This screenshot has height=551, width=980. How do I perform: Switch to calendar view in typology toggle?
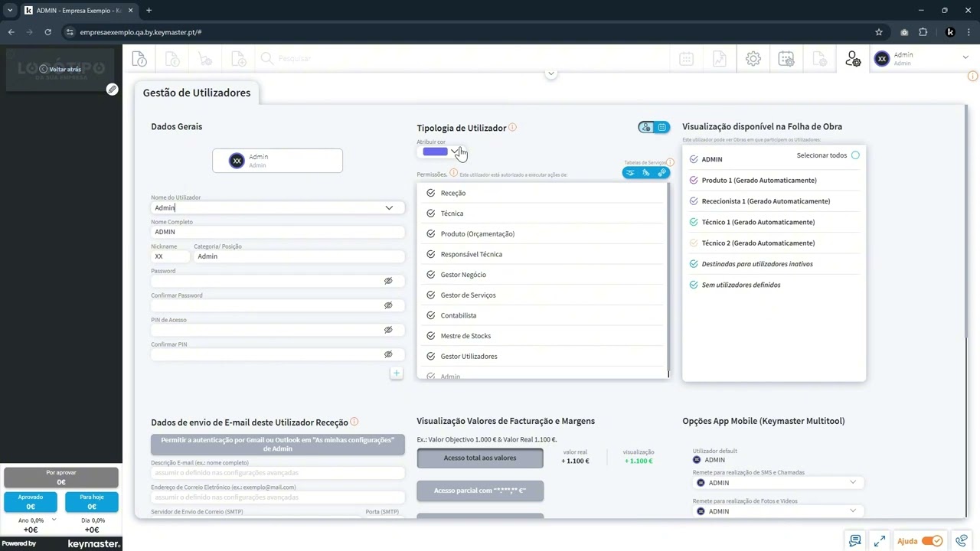click(662, 127)
